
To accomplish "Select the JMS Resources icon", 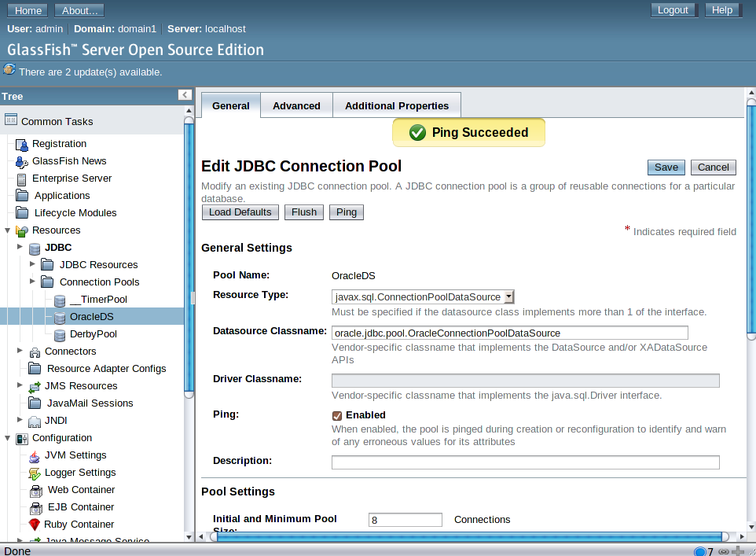I will pos(35,386).
